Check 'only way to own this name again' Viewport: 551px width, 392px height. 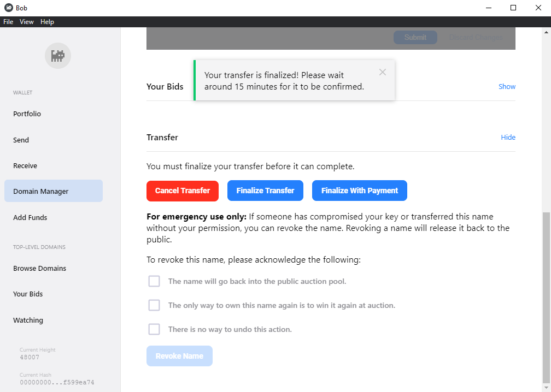click(154, 305)
